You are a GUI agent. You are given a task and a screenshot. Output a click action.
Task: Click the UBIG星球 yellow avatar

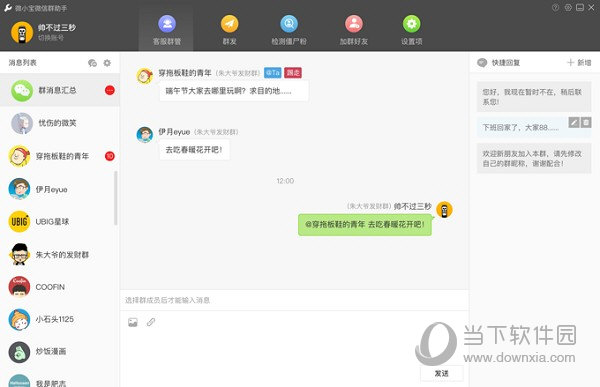pos(19,222)
